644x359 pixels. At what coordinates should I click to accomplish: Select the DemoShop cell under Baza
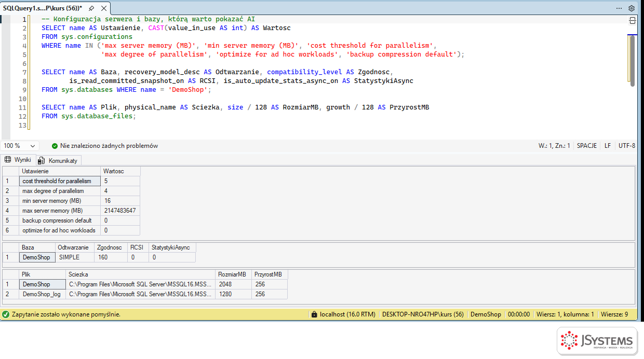pos(37,257)
